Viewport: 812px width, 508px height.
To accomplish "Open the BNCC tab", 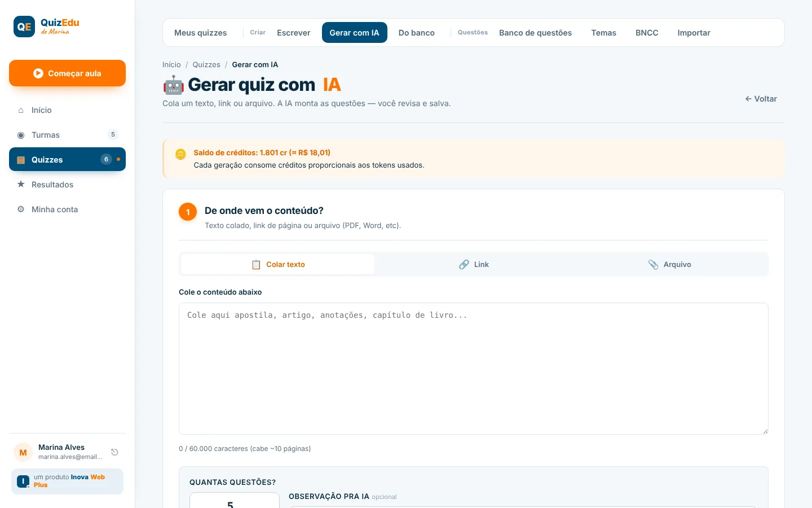I will coord(647,33).
